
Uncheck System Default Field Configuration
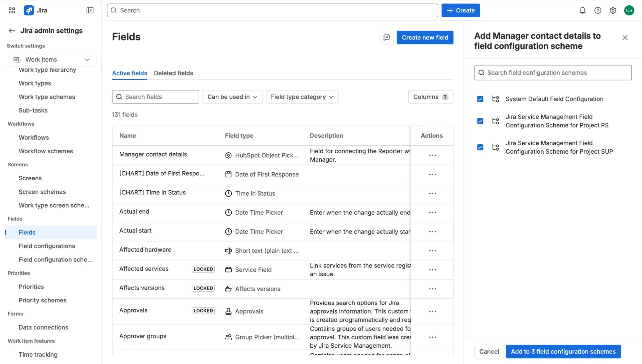(480, 99)
